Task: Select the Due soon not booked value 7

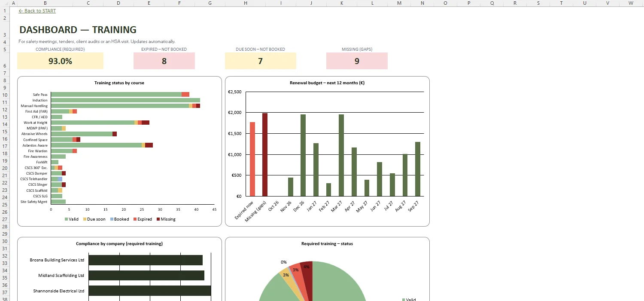Action: click(x=260, y=61)
